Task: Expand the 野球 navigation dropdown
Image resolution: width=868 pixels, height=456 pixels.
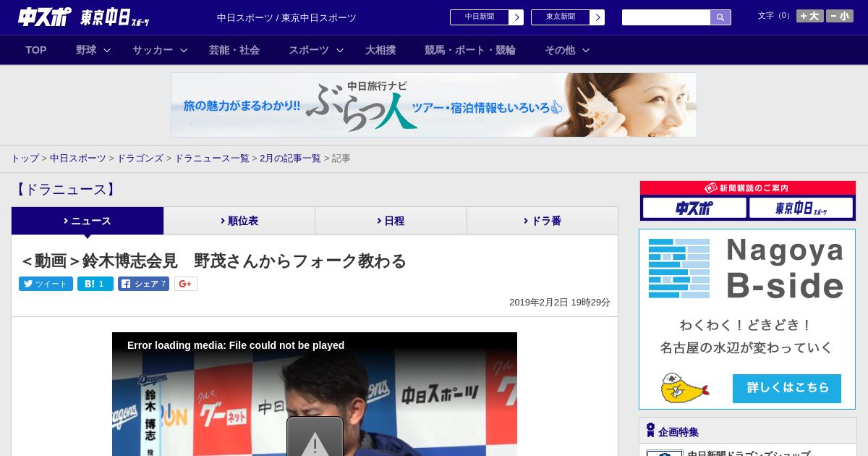Action: 93,50
